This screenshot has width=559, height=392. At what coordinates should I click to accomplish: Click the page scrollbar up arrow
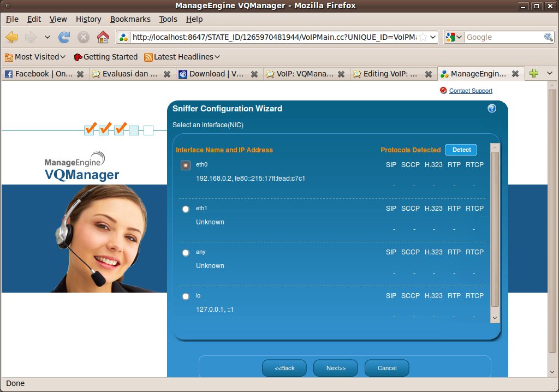point(552,85)
